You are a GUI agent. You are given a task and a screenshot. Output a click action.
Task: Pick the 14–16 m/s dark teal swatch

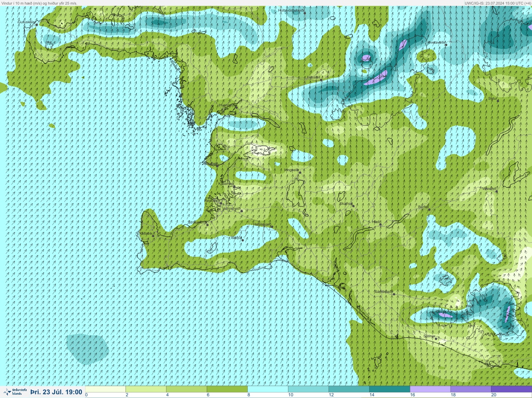tap(390, 389)
